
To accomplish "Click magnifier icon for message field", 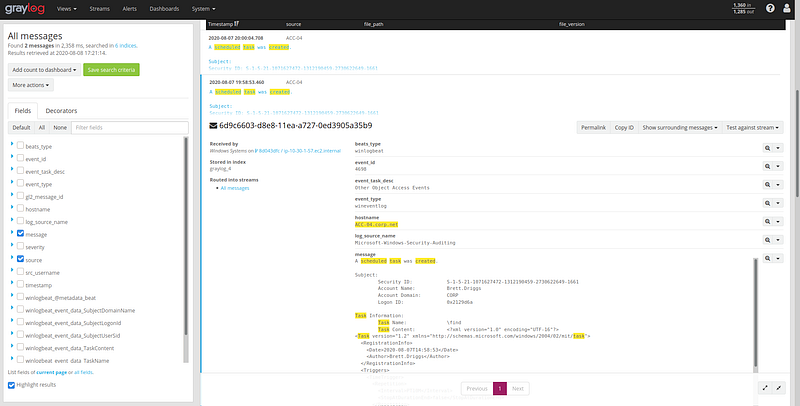I will (x=767, y=258).
